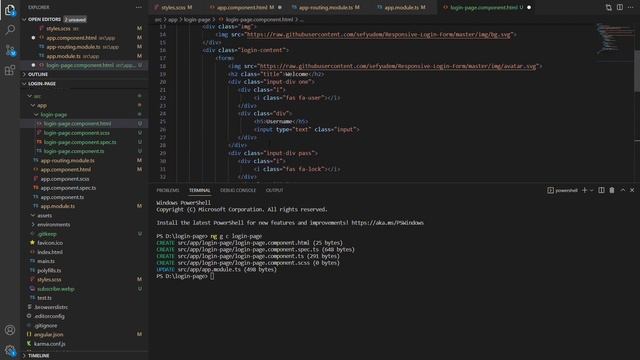
Task: Switch to the Terminal tab
Action: (x=200, y=190)
